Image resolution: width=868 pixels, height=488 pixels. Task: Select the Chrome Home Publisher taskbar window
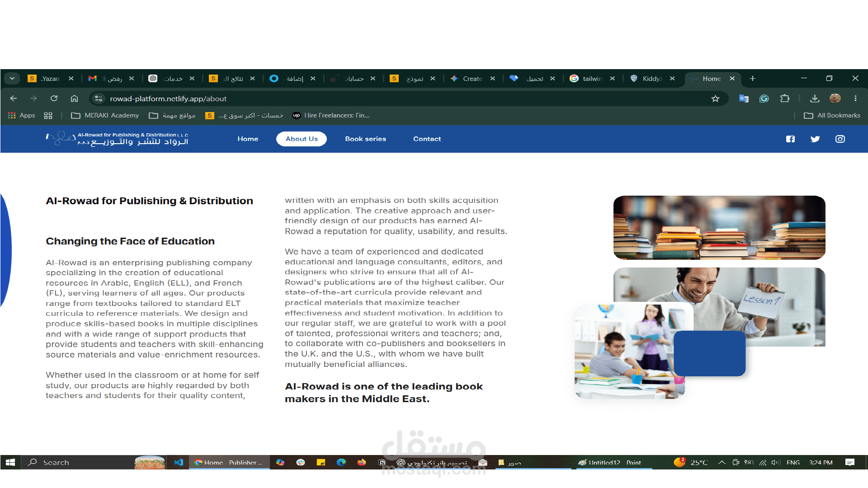[x=229, y=462]
